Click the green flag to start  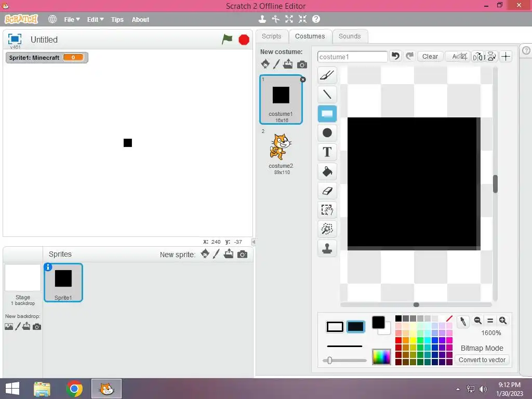click(227, 39)
